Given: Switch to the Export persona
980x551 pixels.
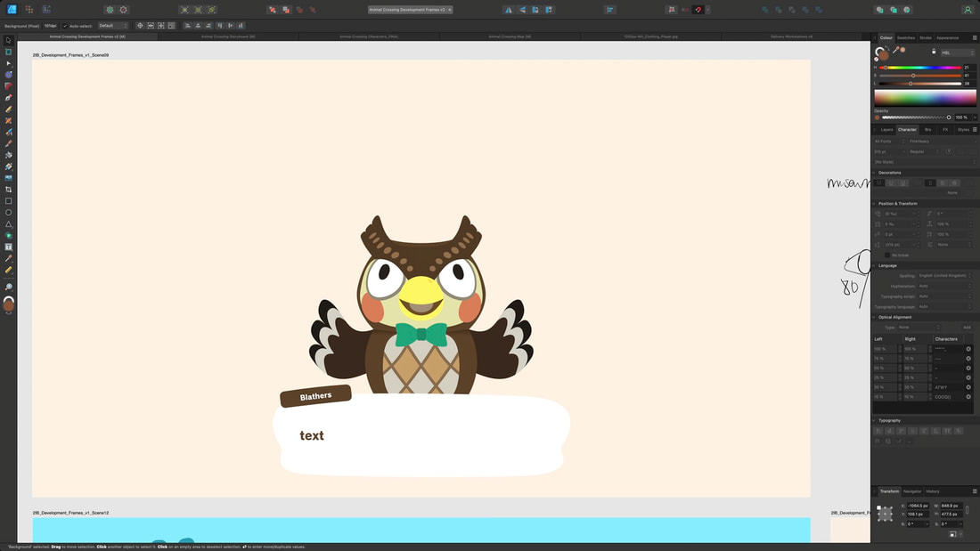Looking at the screenshot, I should [x=46, y=10].
